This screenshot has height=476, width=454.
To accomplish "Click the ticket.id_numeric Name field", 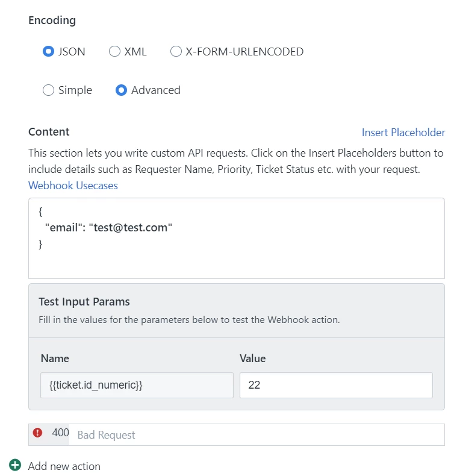I will pyautogui.click(x=137, y=385).
